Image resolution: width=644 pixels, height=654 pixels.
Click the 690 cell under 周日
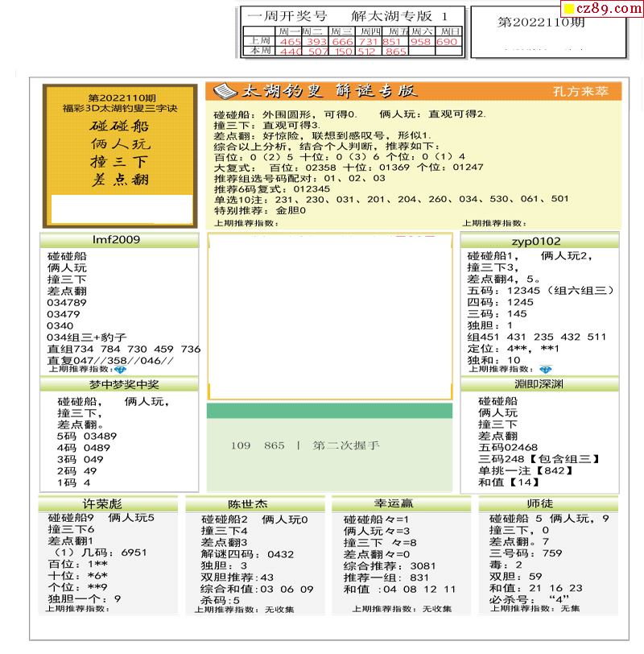coord(448,42)
